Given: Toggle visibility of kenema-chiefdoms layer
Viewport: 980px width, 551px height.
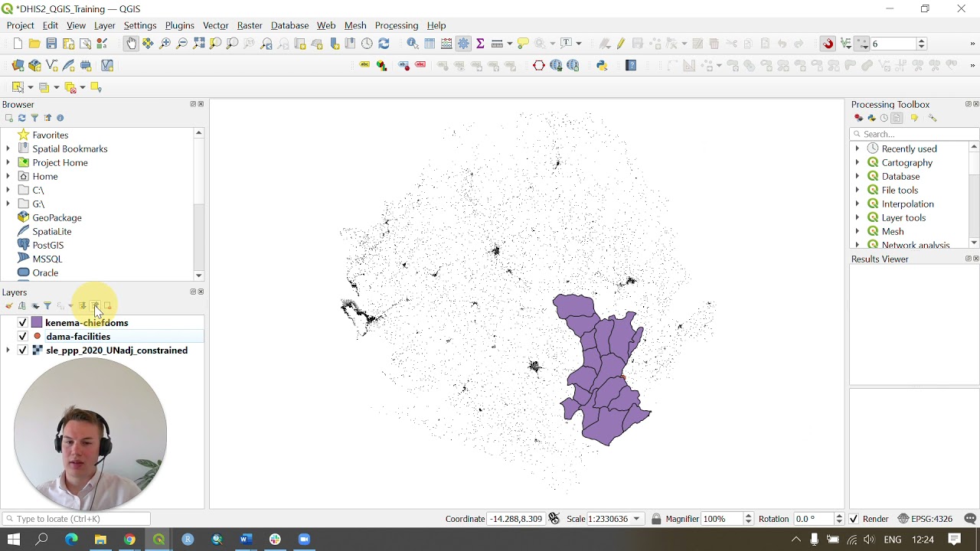Looking at the screenshot, I should coord(22,323).
